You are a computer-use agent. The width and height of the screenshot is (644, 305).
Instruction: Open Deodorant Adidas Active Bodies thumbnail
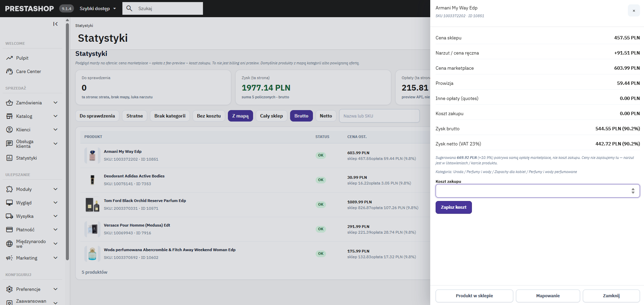pos(92,180)
